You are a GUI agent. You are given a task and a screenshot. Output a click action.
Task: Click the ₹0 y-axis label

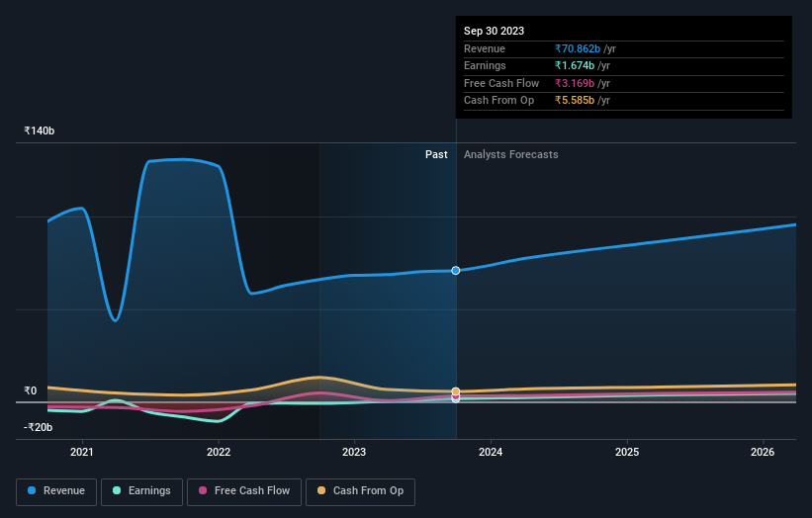pyautogui.click(x=30, y=390)
